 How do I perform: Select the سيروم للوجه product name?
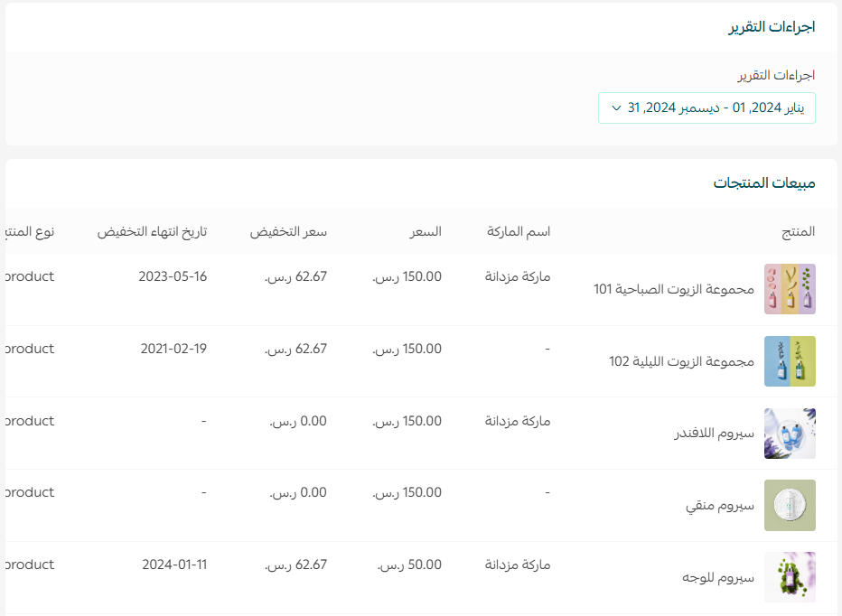717,577
